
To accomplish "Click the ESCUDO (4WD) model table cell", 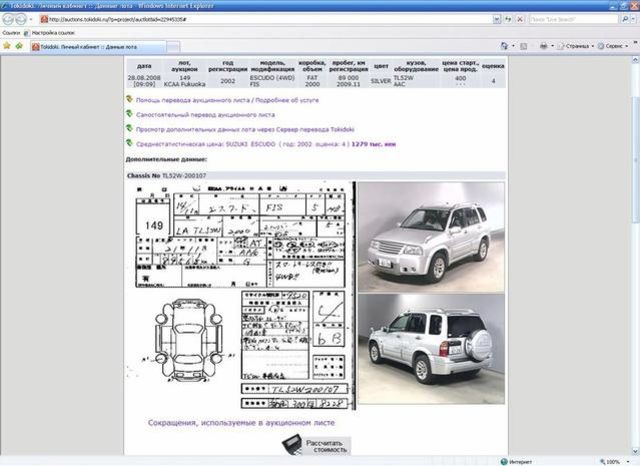I will tap(272, 81).
